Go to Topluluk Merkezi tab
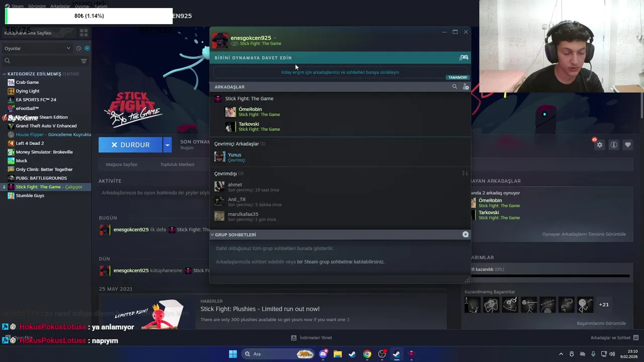This screenshot has height=362, width=644. coord(177,164)
